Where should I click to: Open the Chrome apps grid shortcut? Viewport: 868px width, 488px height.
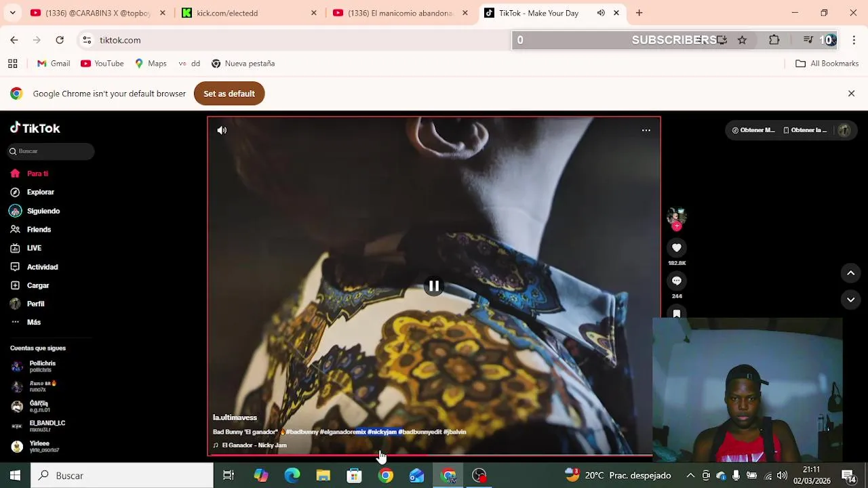[x=12, y=64]
